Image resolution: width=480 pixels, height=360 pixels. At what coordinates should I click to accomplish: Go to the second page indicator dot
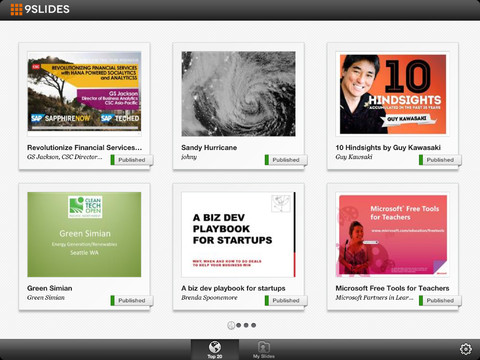(238, 325)
